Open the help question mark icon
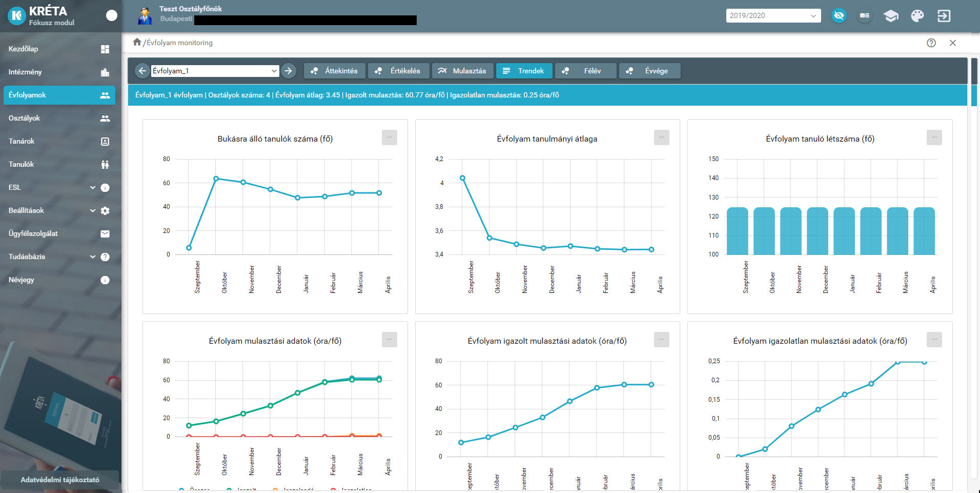The width and height of the screenshot is (980, 493). [931, 43]
